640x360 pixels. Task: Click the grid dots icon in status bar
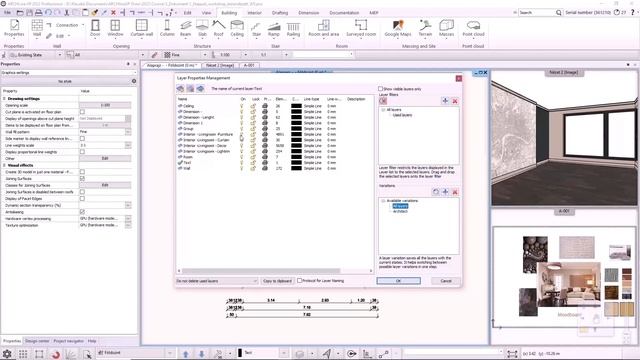pos(23,353)
